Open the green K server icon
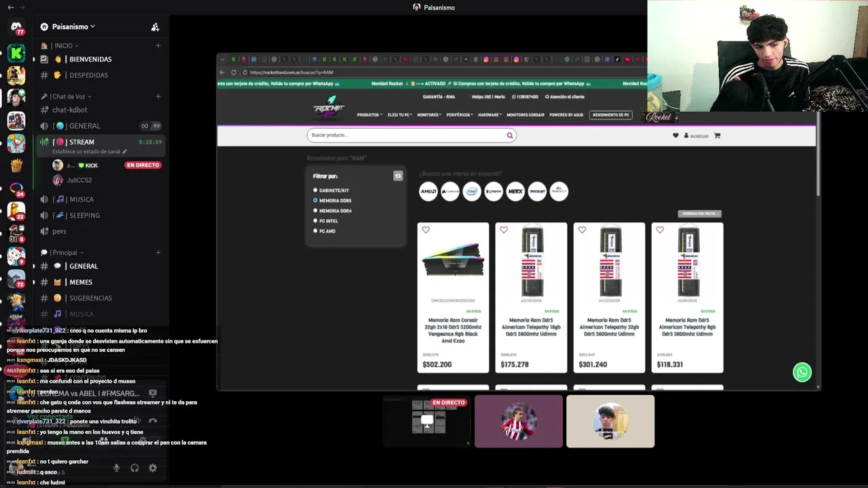 16,53
